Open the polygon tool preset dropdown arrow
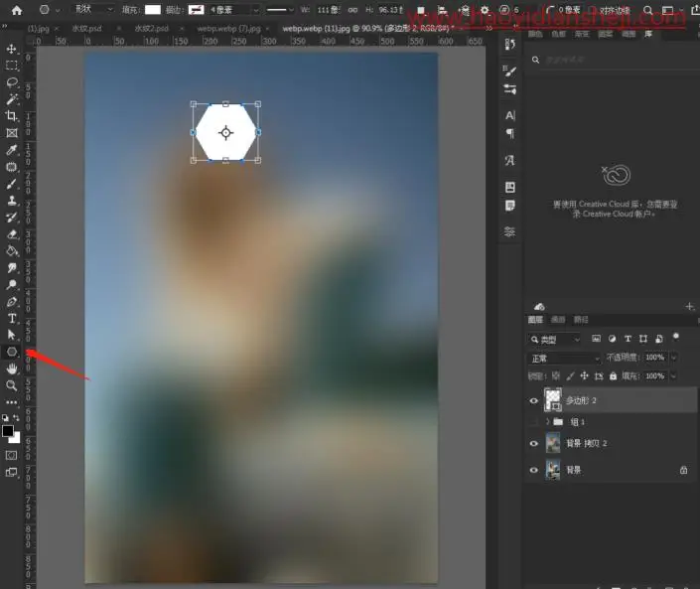700x589 pixels. pos(58,10)
